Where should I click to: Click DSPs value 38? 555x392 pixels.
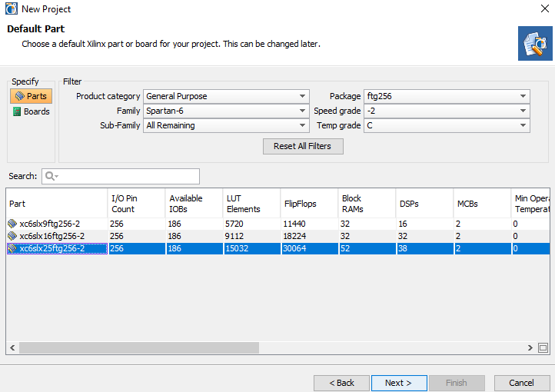coord(403,248)
